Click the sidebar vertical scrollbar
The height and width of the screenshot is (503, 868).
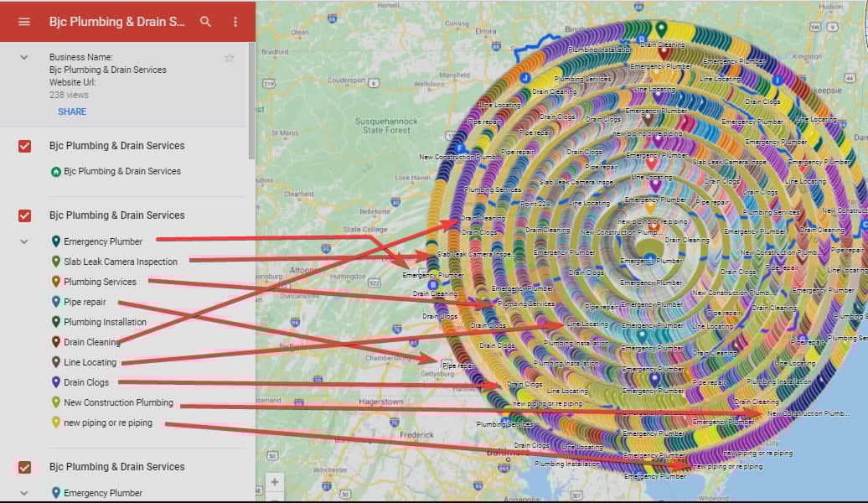[251, 101]
